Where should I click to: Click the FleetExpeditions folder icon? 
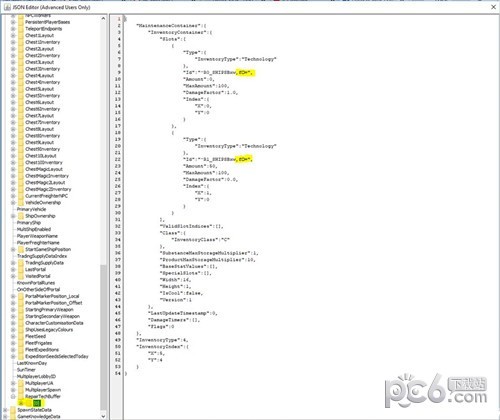tap(21, 350)
